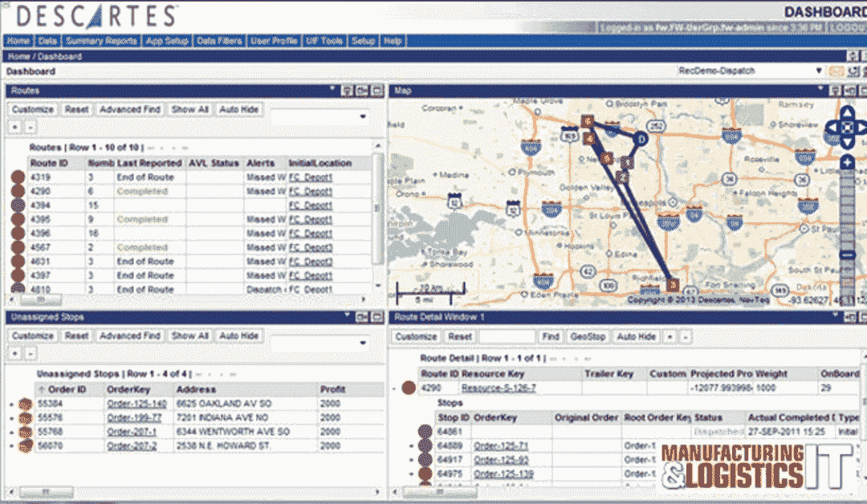This screenshot has height=504, width=867.
Task: Toggle Auto Hide in Route Detail window
Action: click(637, 337)
